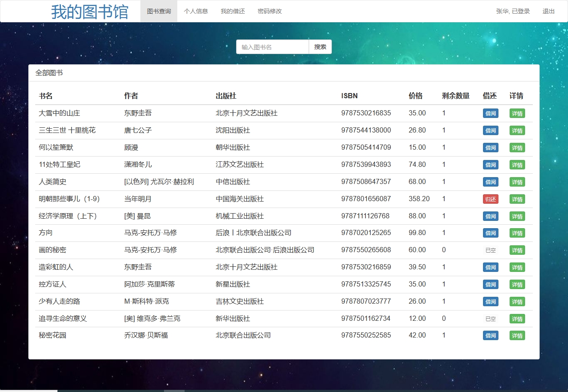Borrow 造彩虹的人 by 东野圭吾
The height and width of the screenshot is (392, 568).
pos(490,267)
